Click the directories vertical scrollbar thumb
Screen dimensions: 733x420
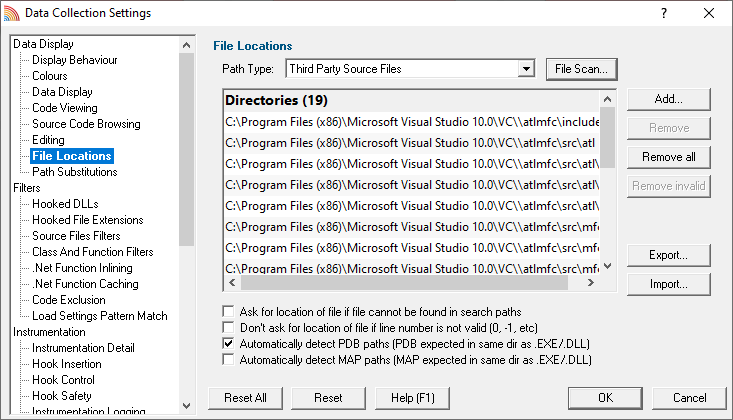[x=607, y=137]
